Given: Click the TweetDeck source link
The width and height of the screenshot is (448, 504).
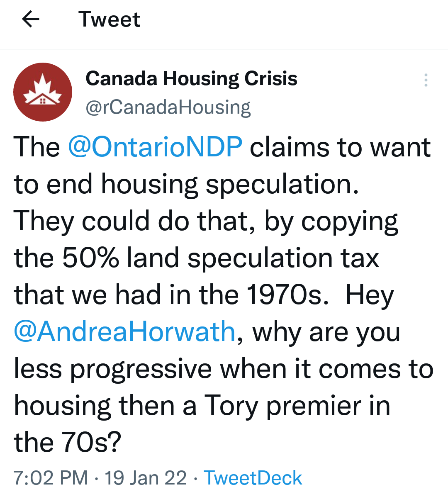Looking at the screenshot, I should click(253, 478).
